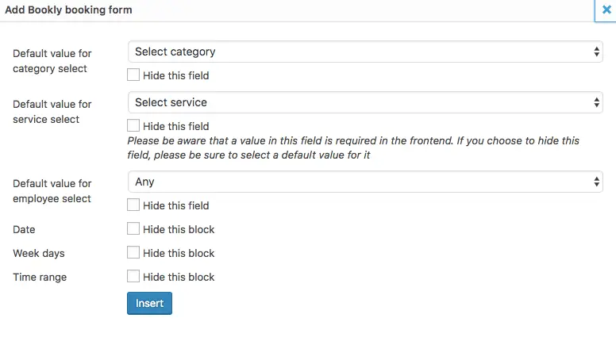The width and height of the screenshot is (616, 364).
Task: Click the Add Bookly booking form title
Action: click(68, 10)
